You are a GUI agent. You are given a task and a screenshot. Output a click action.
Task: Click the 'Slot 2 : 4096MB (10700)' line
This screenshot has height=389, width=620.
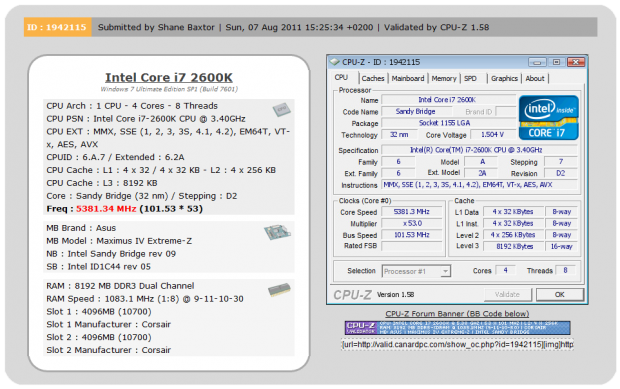pos(99,337)
